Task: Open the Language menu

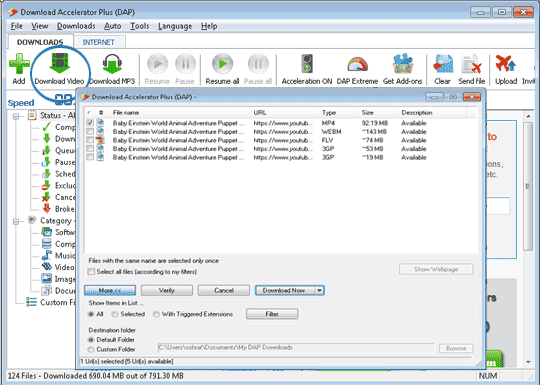Action: (175, 26)
